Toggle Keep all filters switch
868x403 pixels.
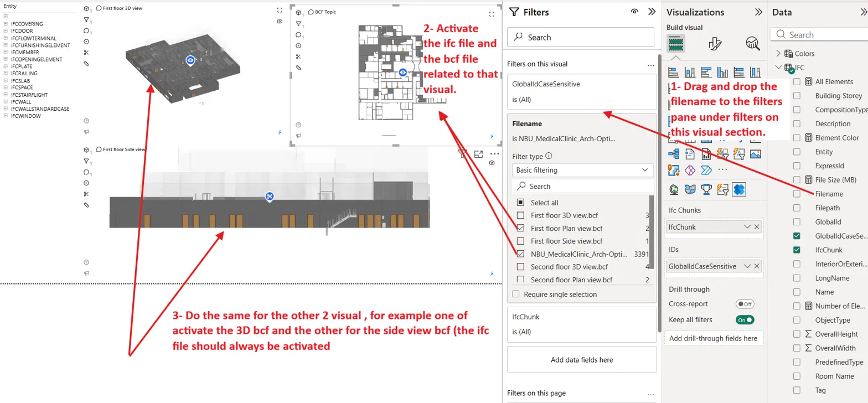tap(745, 319)
